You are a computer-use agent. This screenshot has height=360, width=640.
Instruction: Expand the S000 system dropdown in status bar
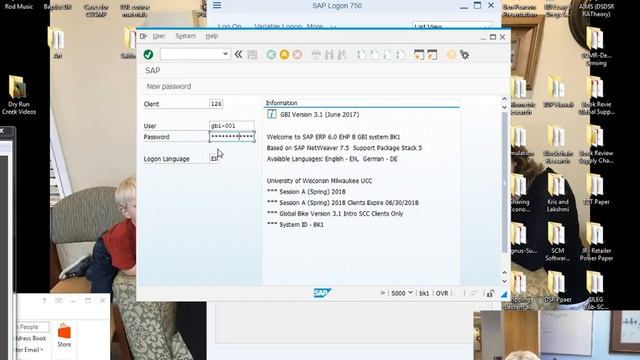pos(410,293)
